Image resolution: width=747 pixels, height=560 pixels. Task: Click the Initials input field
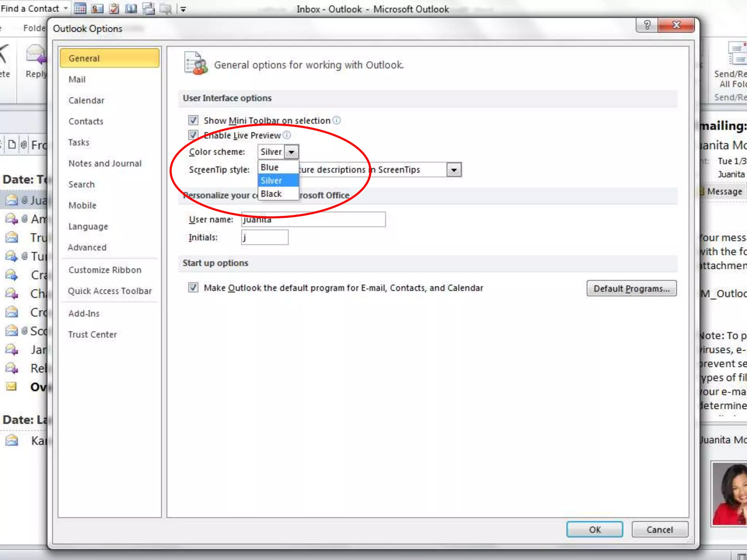point(264,237)
